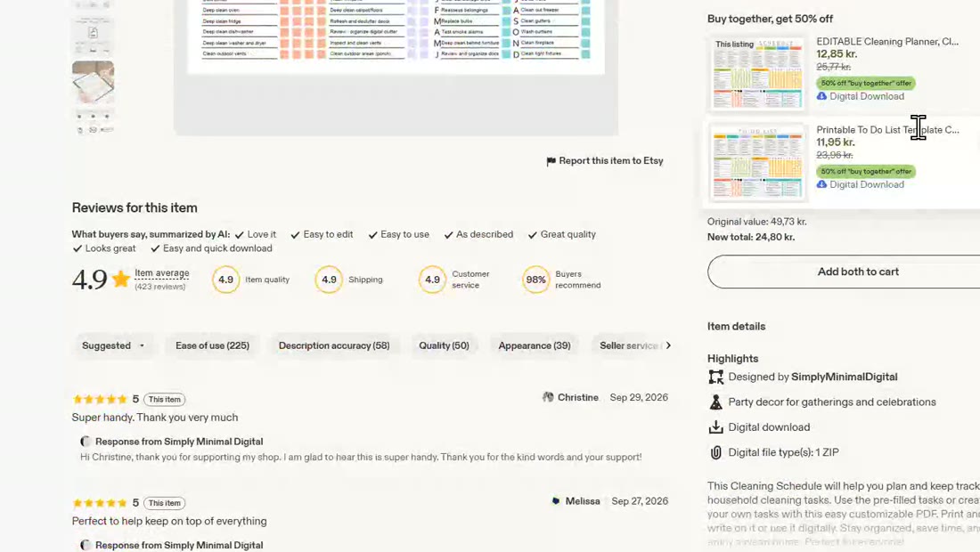Viewport: 980px width, 552px height.
Task: Open the Printable To Do List Template listing
Action: 887,130
